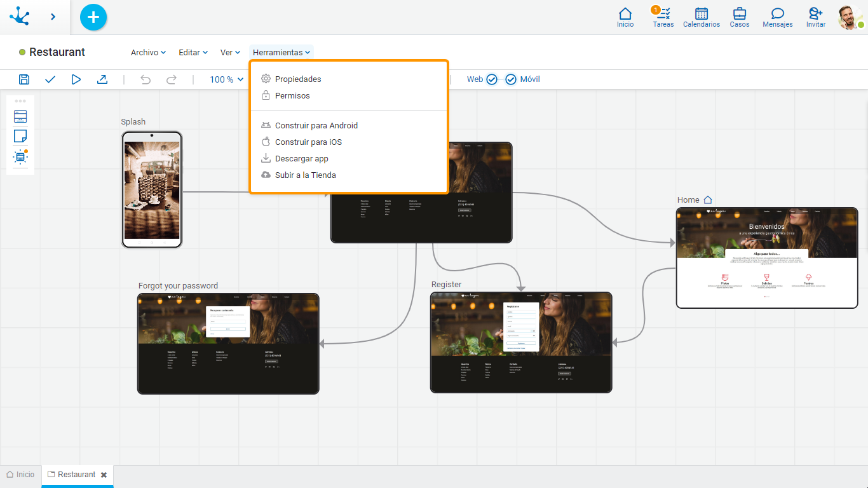Click the checkmark validate icon
868x488 pixels.
click(50, 79)
